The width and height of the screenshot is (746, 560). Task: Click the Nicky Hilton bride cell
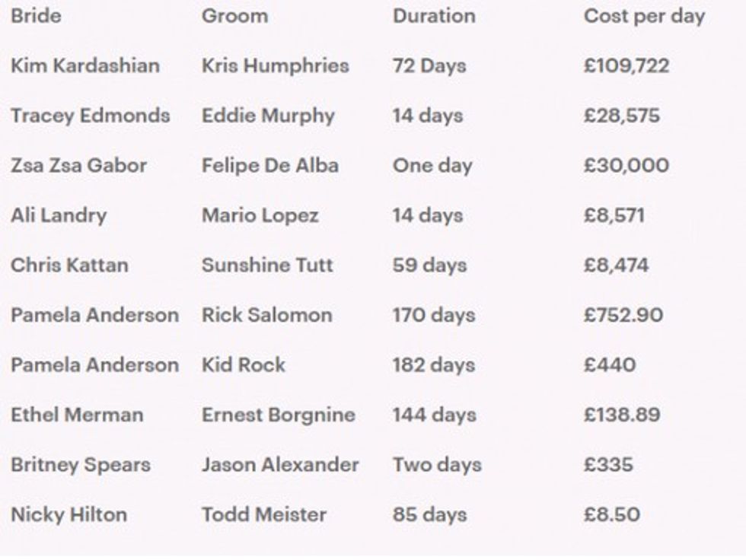click(x=69, y=514)
